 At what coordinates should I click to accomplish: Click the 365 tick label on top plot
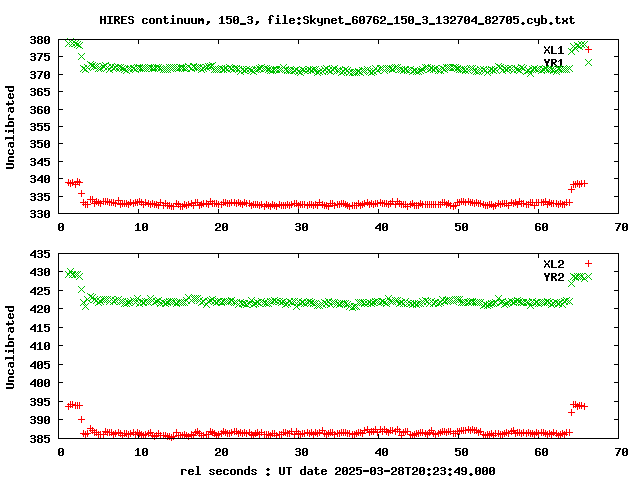coord(40,92)
